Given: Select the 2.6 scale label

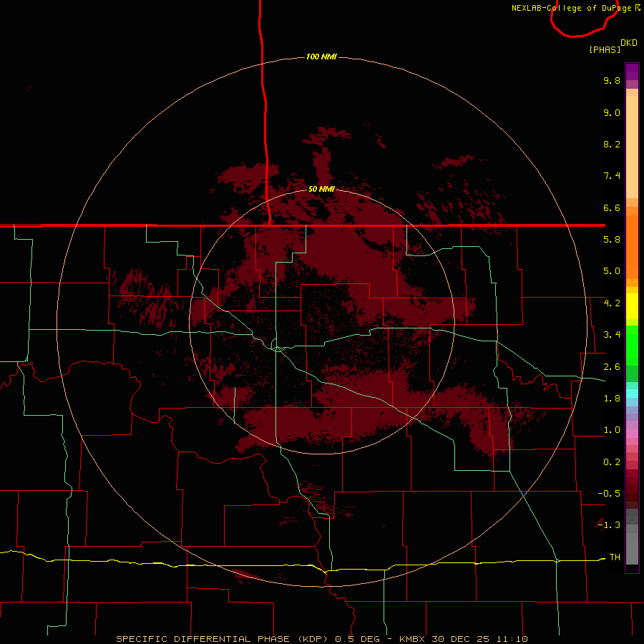Looking at the screenshot, I should click(x=612, y=367).
